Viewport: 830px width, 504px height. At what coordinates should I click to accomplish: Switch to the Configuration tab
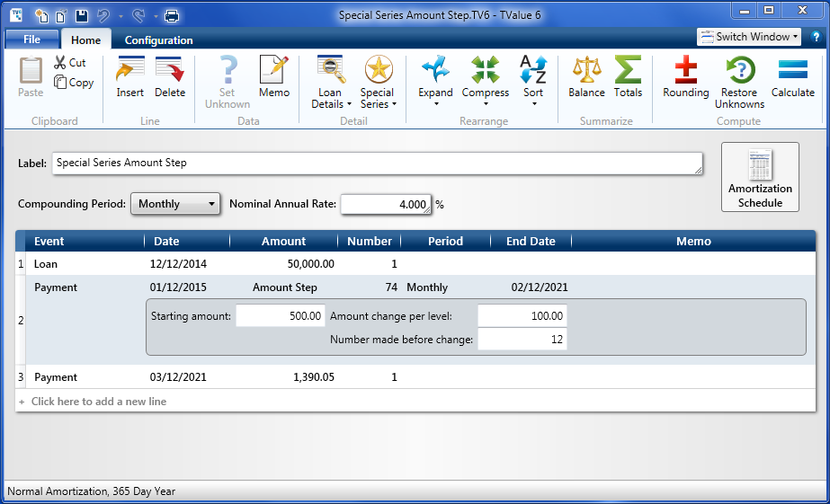point(158,40)
